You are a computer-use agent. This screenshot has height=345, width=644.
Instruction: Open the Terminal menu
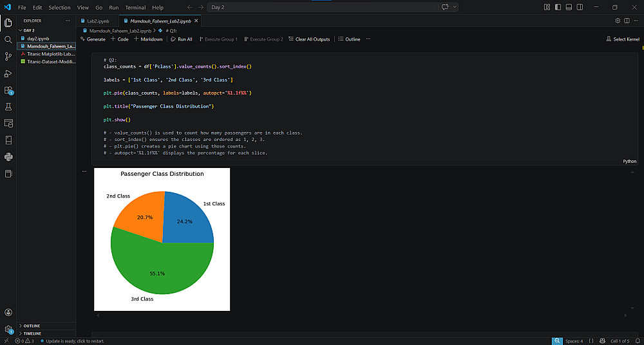pyautogui.click(x=135, y=7)
